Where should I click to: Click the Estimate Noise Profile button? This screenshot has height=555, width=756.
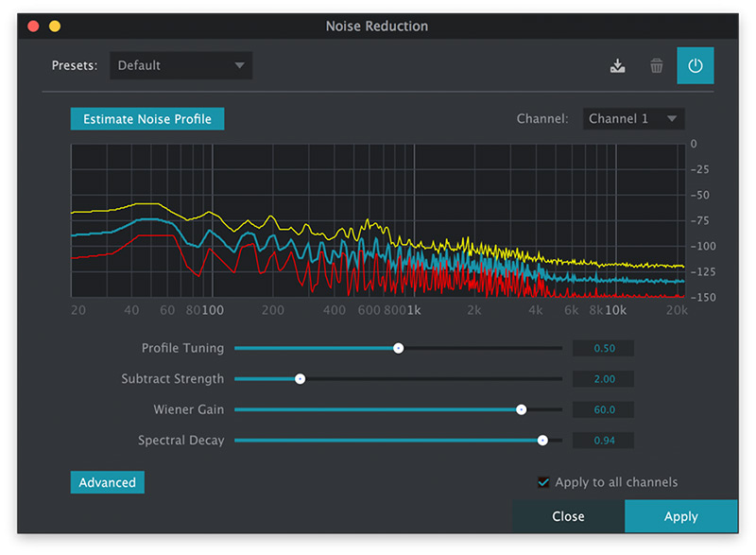(147, 119)
